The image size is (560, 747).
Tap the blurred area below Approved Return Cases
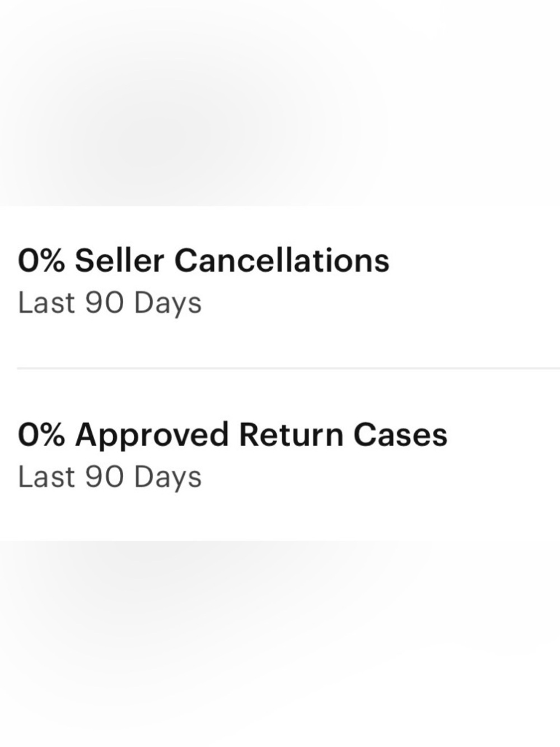pyautogui.click(x=280, y=644)
